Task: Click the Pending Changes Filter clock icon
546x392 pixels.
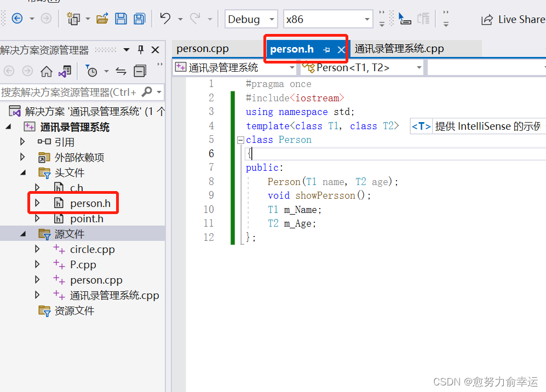Action: tap(91, 71)
